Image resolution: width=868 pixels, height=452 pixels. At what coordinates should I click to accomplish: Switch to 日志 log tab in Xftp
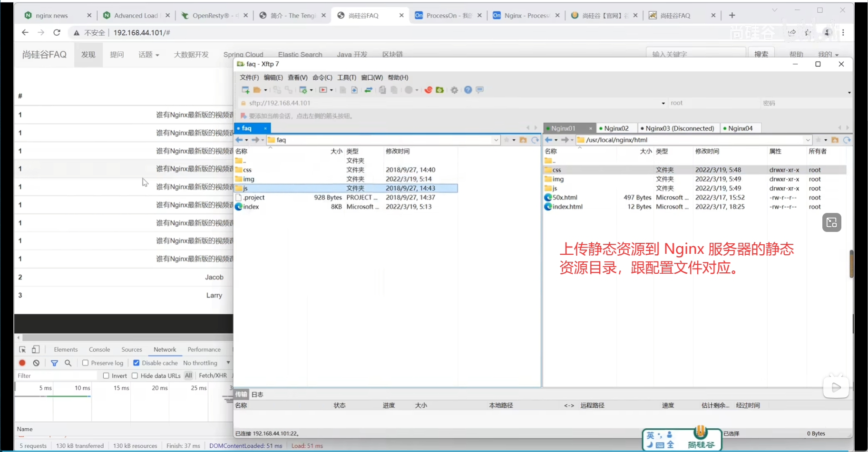[257, 394]
